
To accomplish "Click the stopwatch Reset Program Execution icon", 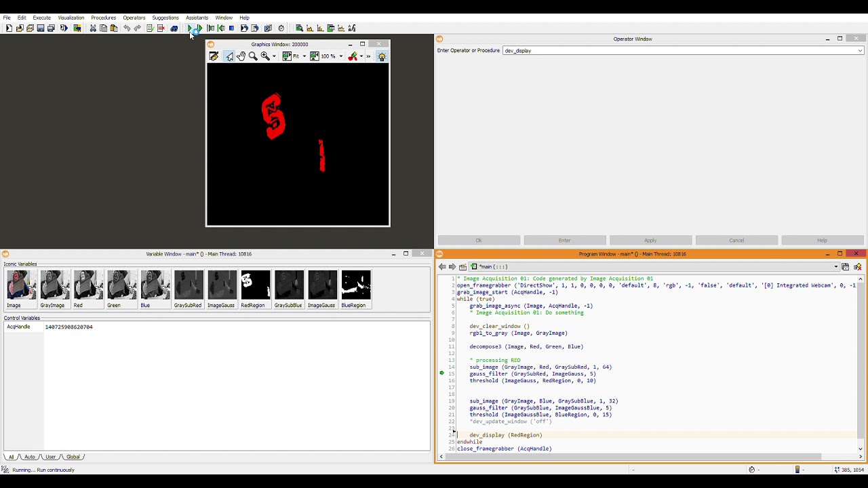I will tap(281, 28).
